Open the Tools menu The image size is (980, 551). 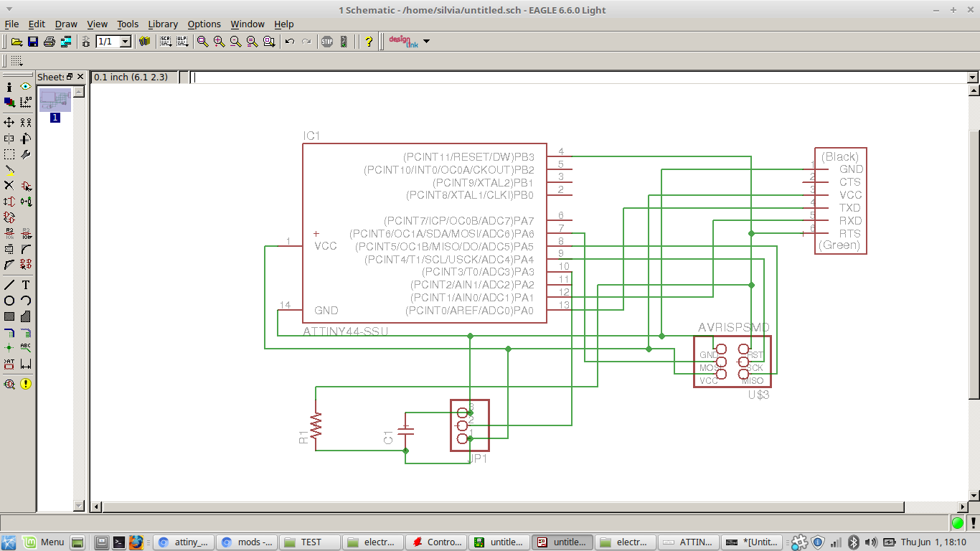[x=128, y=24]
